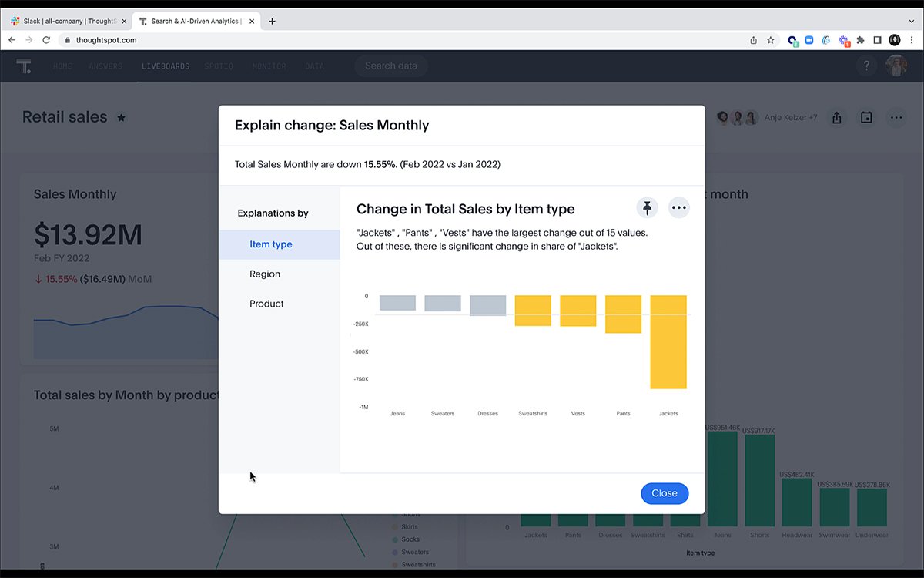Unstar the Retail sales liveboard

(x=121, y=117)
